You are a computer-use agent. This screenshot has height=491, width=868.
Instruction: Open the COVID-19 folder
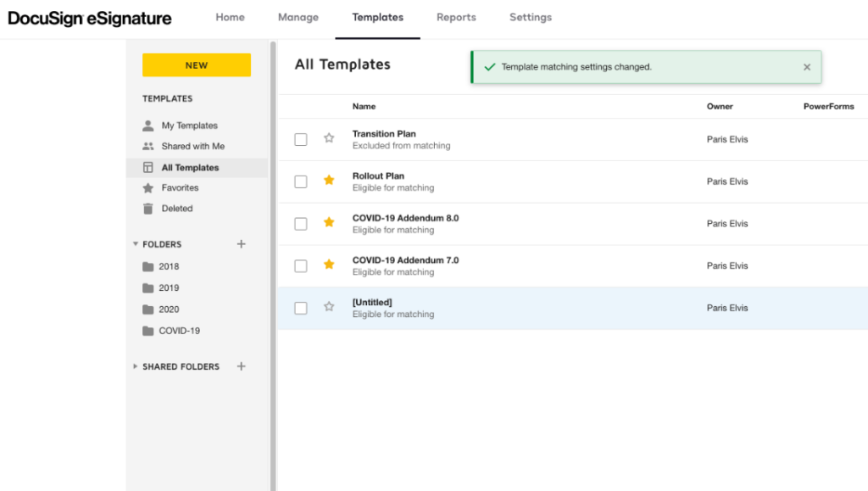pyautogui.click(x=180, y=331)
